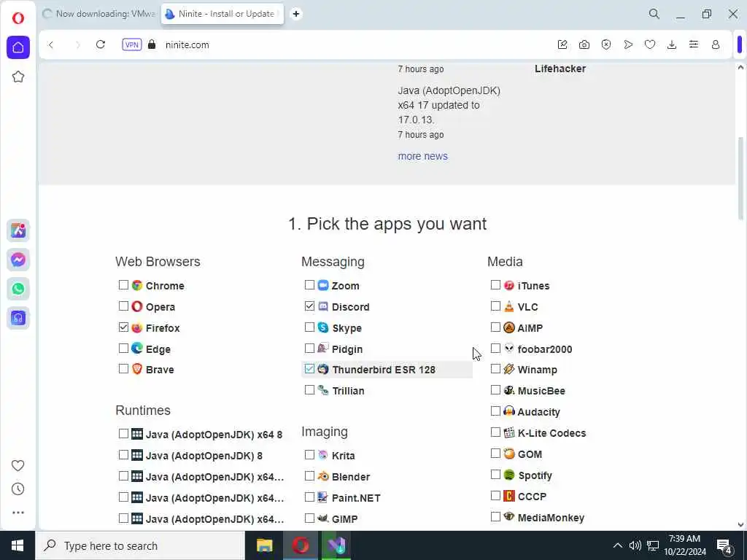
Task: Click the Pidgin app label
Action: tap(347, 349)
